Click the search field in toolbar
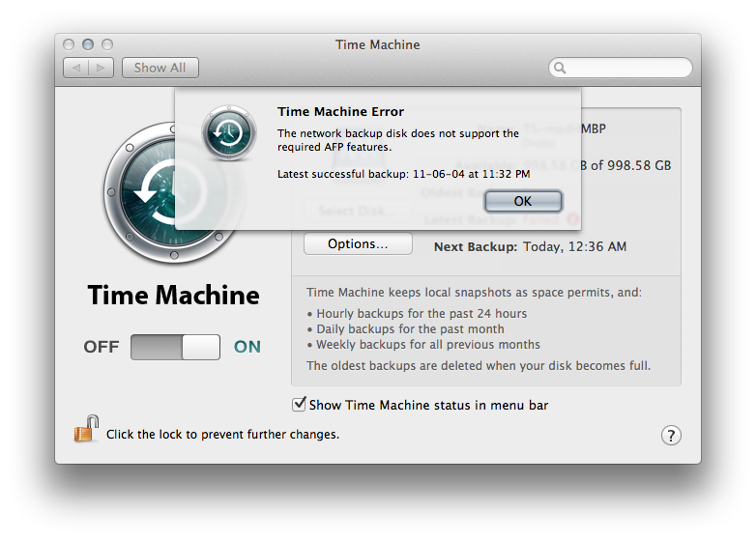This screenshot has height=540, width=756. (620, 68)
